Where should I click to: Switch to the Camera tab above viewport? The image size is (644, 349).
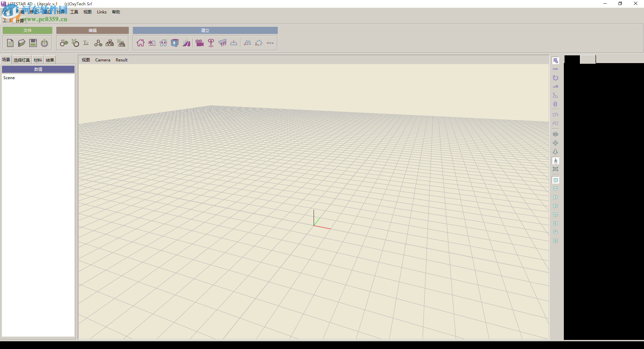(x=103, y=60)
